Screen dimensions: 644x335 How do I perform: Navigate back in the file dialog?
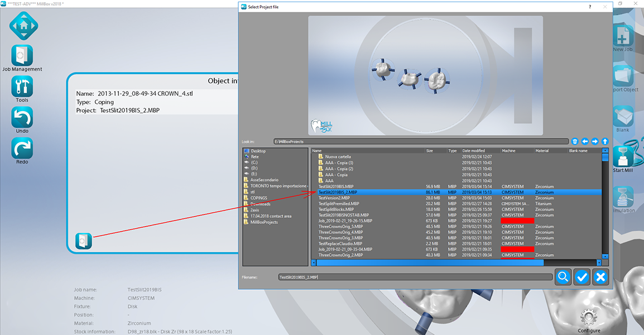(x=585, y=141)
